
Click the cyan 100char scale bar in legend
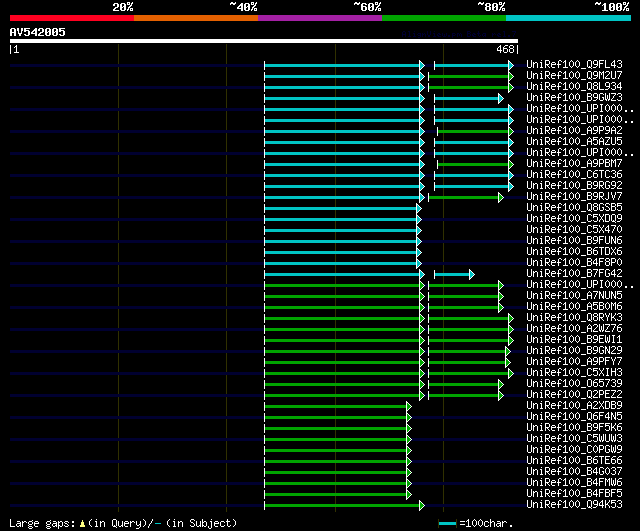pos(447,523)
